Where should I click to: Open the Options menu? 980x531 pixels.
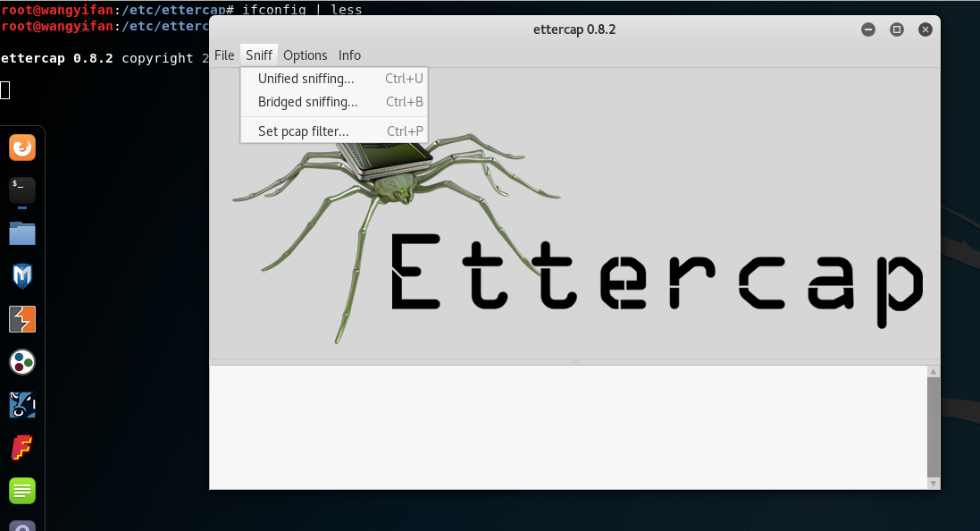coord(306,55)
